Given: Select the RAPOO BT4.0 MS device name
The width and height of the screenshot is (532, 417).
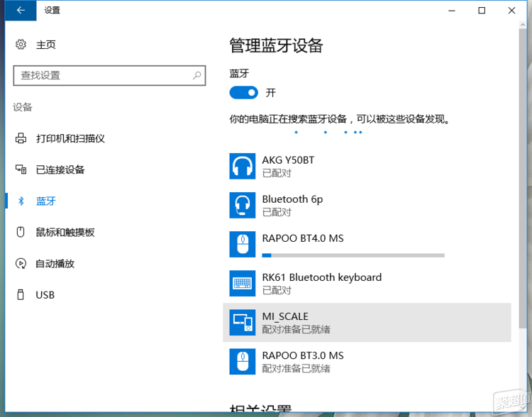Looking at the screenshot, I should 303,238.
